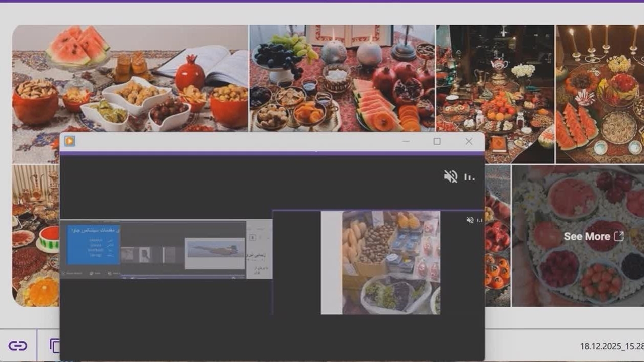Toggle the small muted speaker in nested video
The image size is (644, 362).
pos(470,220)
